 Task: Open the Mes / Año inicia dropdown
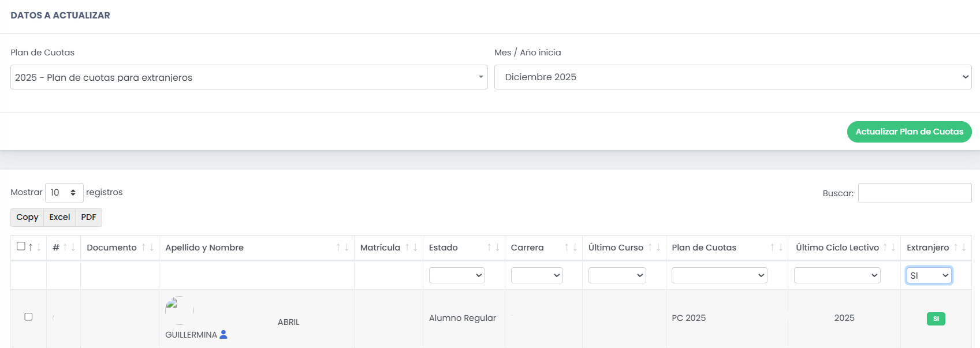(732, 77)
